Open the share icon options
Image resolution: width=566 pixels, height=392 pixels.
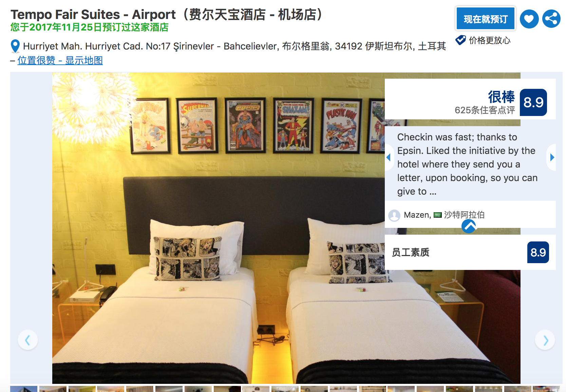click(x=551, y=19)
